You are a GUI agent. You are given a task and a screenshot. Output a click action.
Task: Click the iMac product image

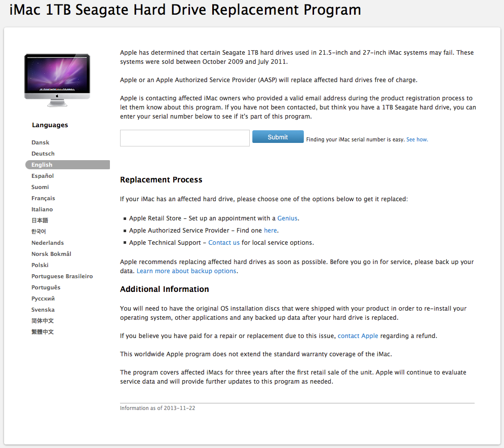coord(57,80)
